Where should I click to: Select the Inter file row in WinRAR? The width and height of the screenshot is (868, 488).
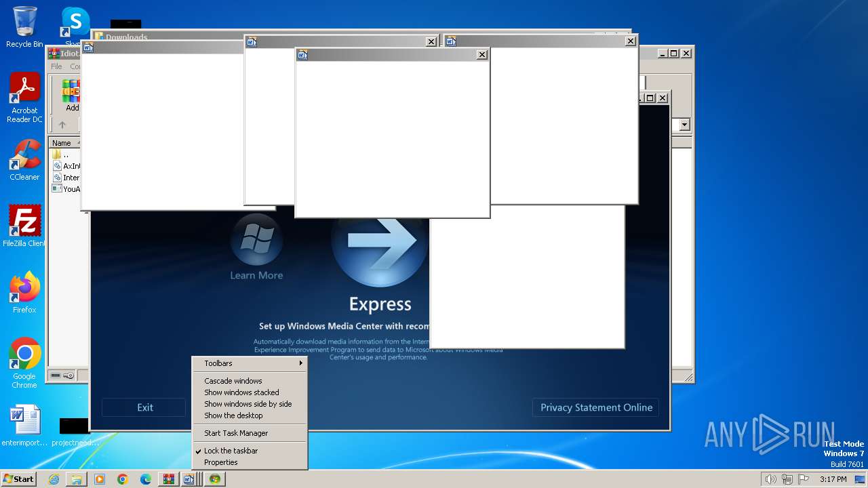coord(65,178)
